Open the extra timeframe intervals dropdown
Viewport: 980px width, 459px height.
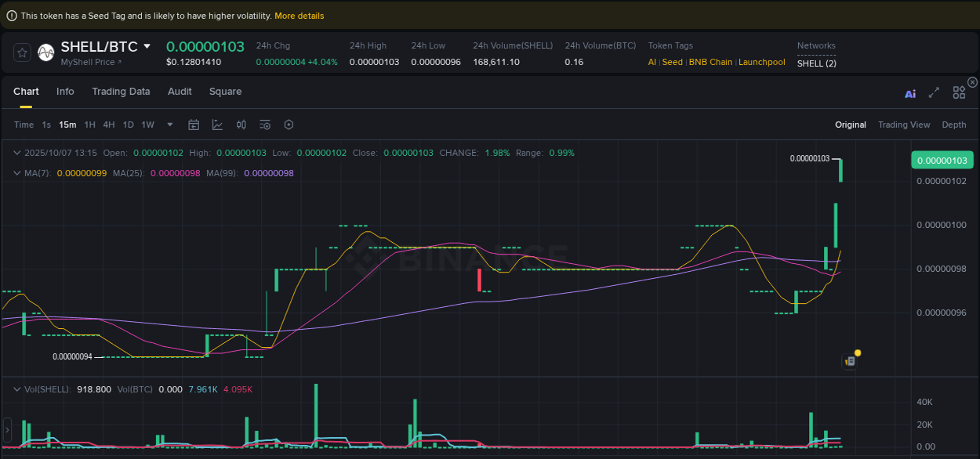point(169,125)
